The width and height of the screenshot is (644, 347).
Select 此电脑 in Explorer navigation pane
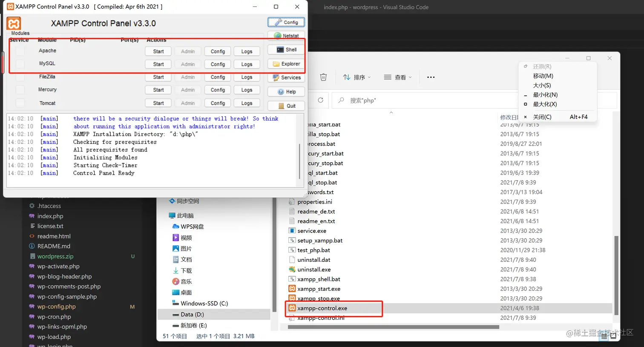coord(181,215)
